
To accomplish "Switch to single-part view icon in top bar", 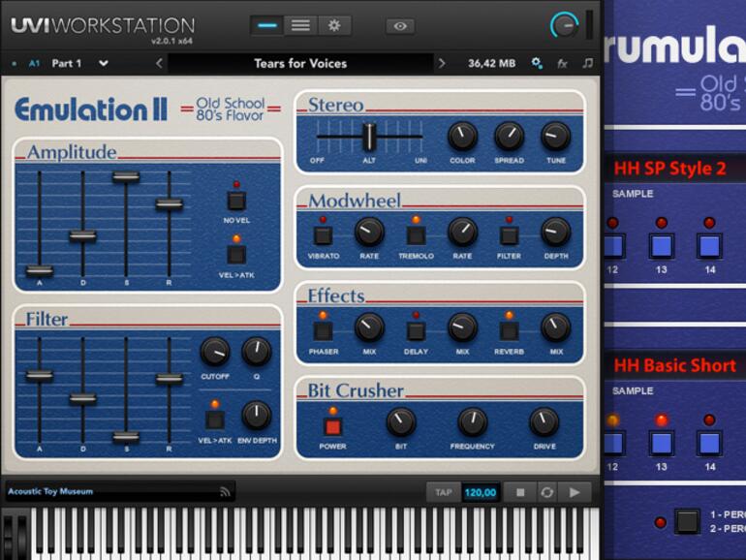I will pos(266,25).
